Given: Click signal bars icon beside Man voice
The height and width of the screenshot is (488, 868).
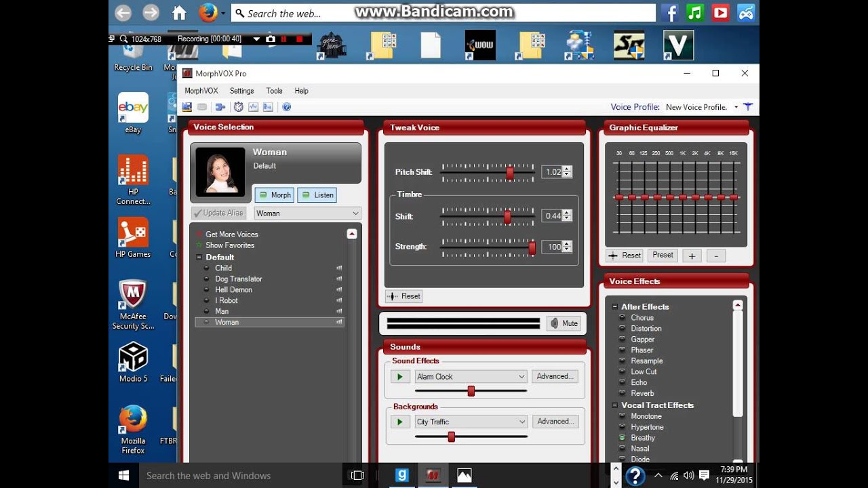Looking at the screenshot, I should click(x=339, y=312).
